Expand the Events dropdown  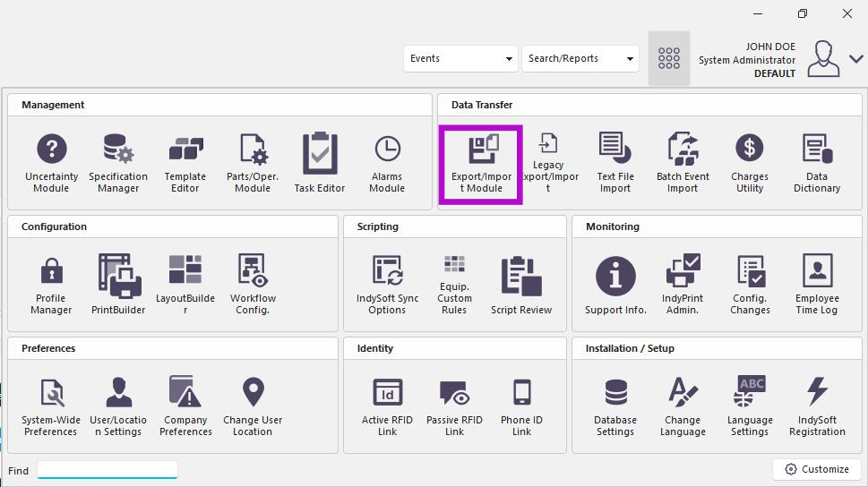pos(460,59)
